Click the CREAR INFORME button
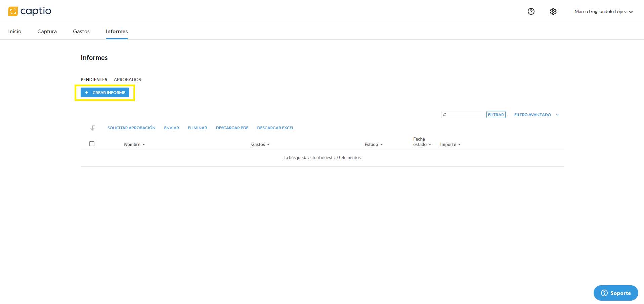This screenshot has width=644, height=304. [x=105, y=93]
